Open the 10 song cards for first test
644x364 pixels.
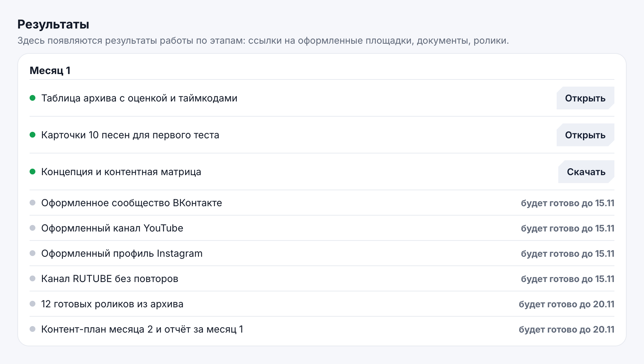(585, 135)
